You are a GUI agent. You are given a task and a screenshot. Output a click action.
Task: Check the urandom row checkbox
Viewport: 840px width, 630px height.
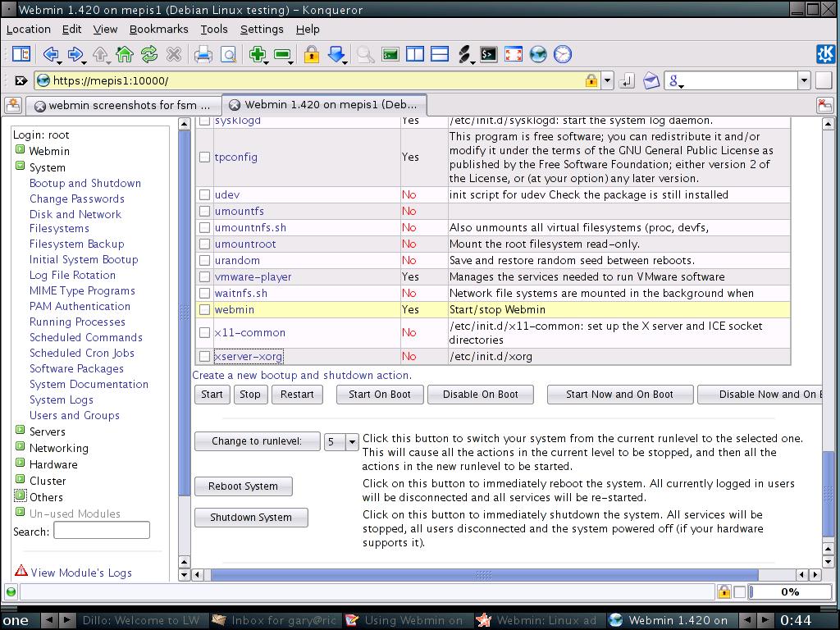click(204, 260)
